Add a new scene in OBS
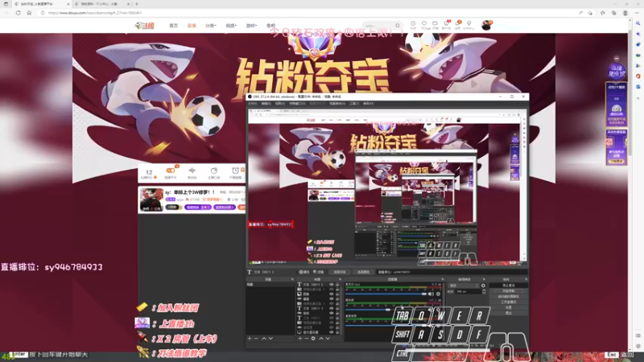 tap(250, 339)
